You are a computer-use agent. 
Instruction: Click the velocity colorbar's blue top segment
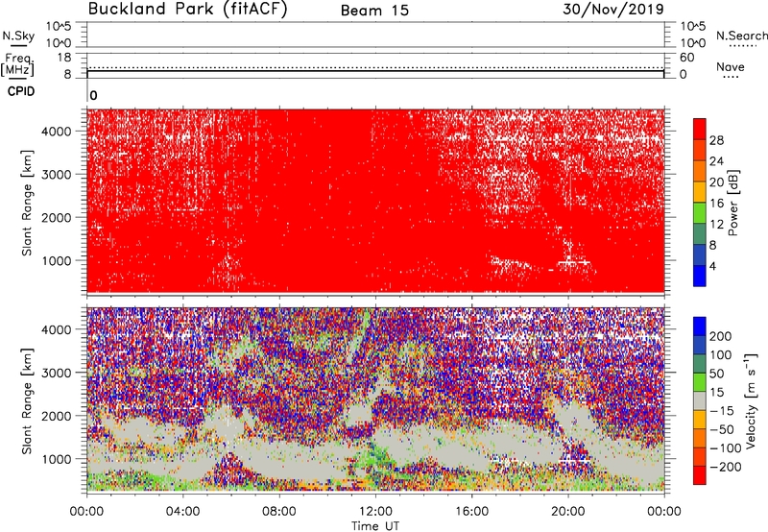pyautogui.click(x=700, y=326)
